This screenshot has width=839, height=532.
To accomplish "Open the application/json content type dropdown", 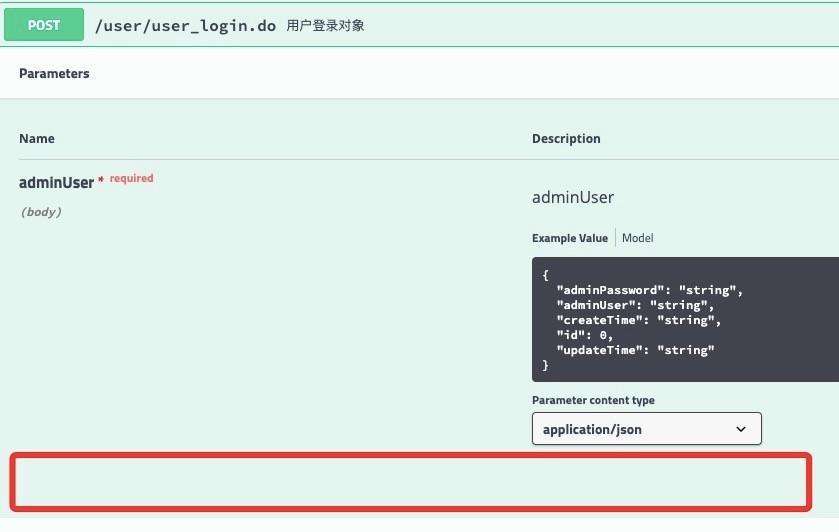I will (646, 429).
